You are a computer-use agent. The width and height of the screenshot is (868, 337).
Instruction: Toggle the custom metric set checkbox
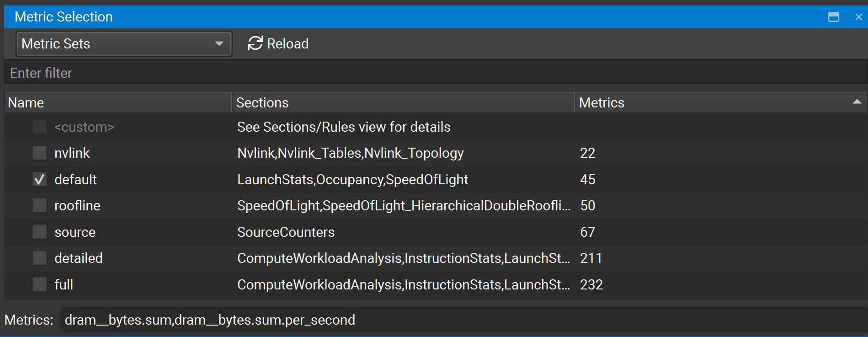[x=40, y=127]
